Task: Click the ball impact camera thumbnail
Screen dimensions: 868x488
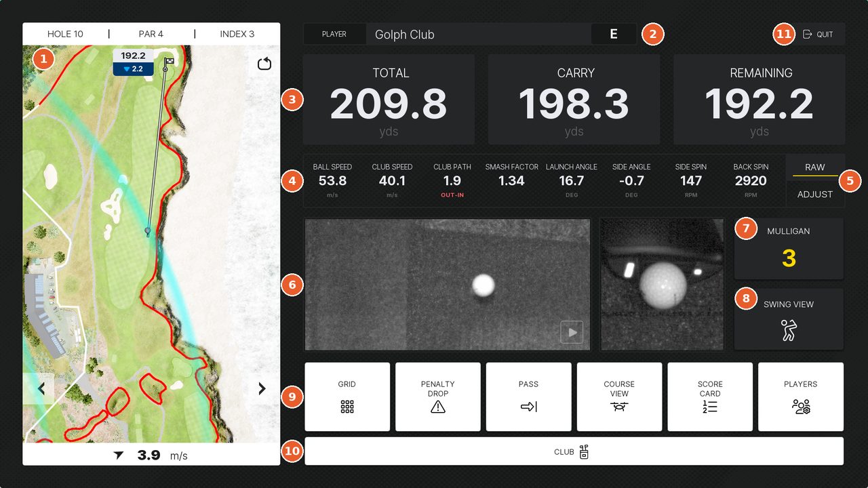Action: click(662, 284)
